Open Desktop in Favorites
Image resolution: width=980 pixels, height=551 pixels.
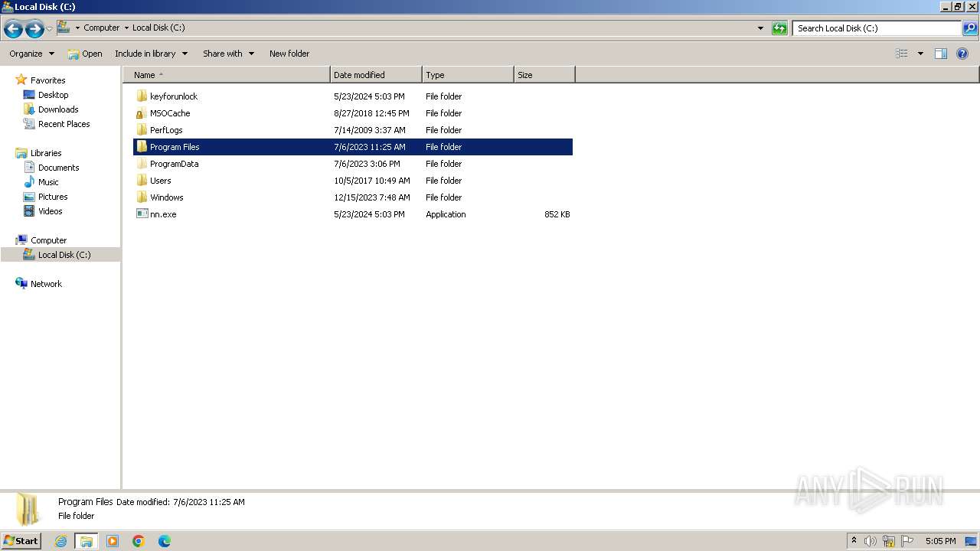[53, 95]
